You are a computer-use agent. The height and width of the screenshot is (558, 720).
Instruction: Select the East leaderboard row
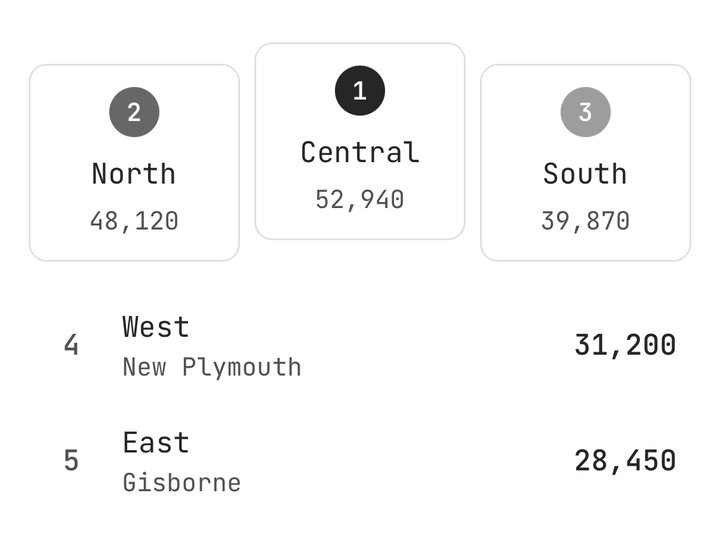360,462
